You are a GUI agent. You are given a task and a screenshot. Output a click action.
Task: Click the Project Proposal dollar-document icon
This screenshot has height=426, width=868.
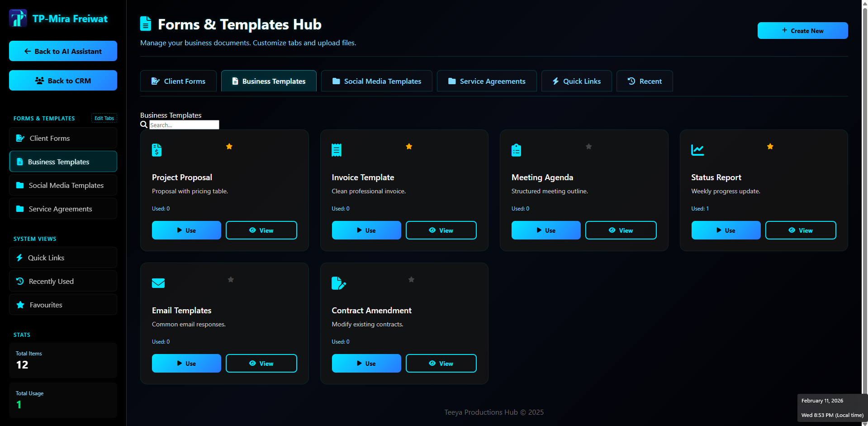click(x=157, y=150)
